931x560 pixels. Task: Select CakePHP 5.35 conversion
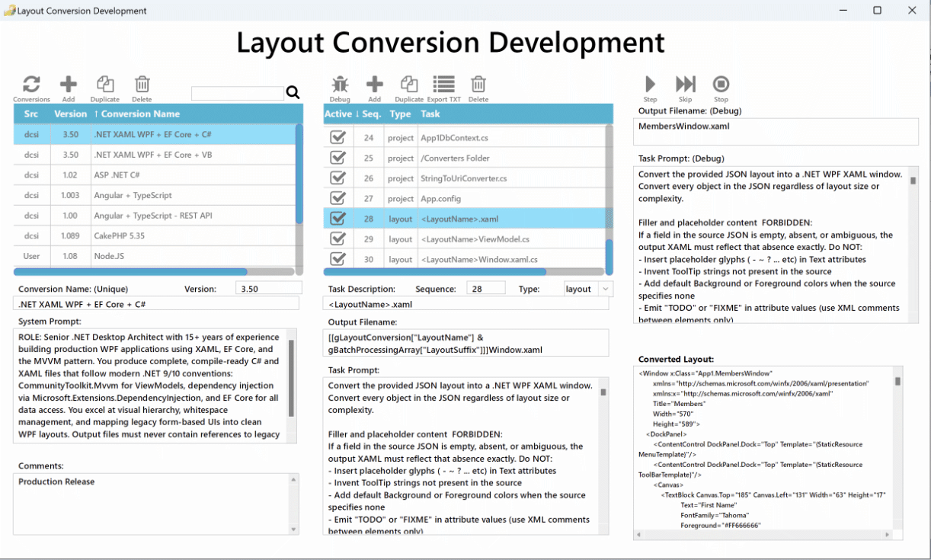pos(154,235)
